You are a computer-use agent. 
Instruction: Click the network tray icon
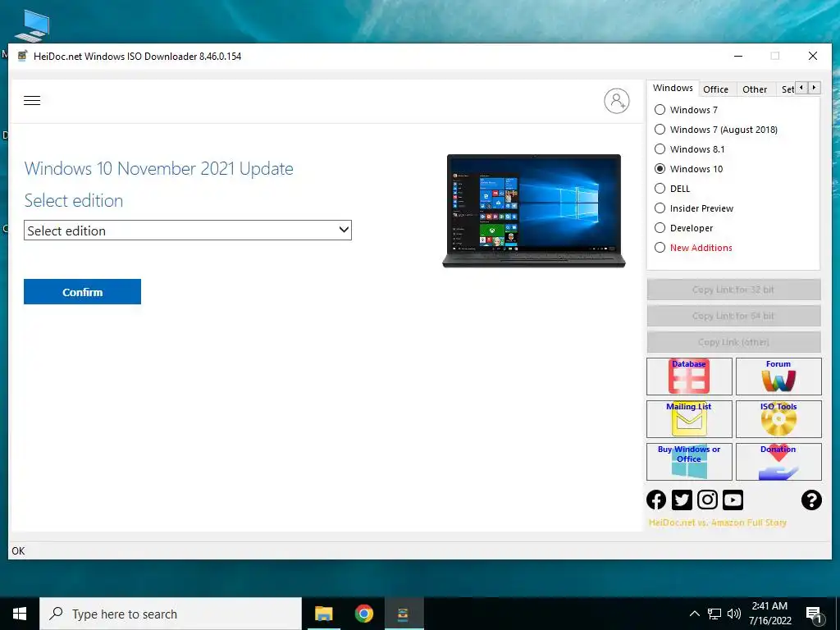714,614
